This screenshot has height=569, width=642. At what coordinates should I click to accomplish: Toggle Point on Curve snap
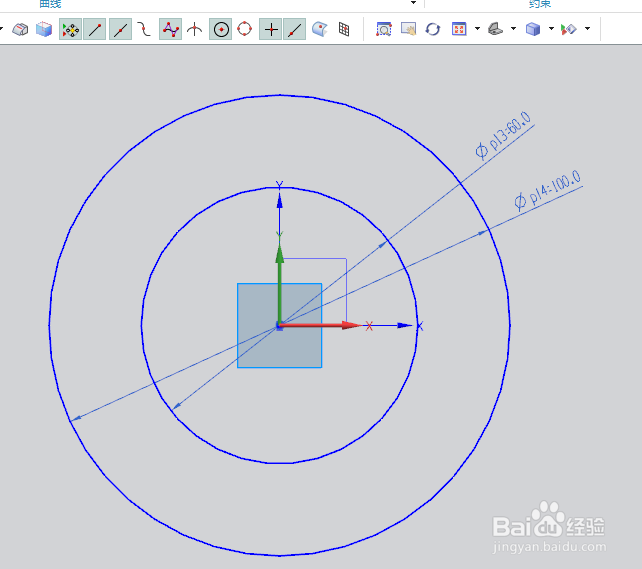coord(294,29)
